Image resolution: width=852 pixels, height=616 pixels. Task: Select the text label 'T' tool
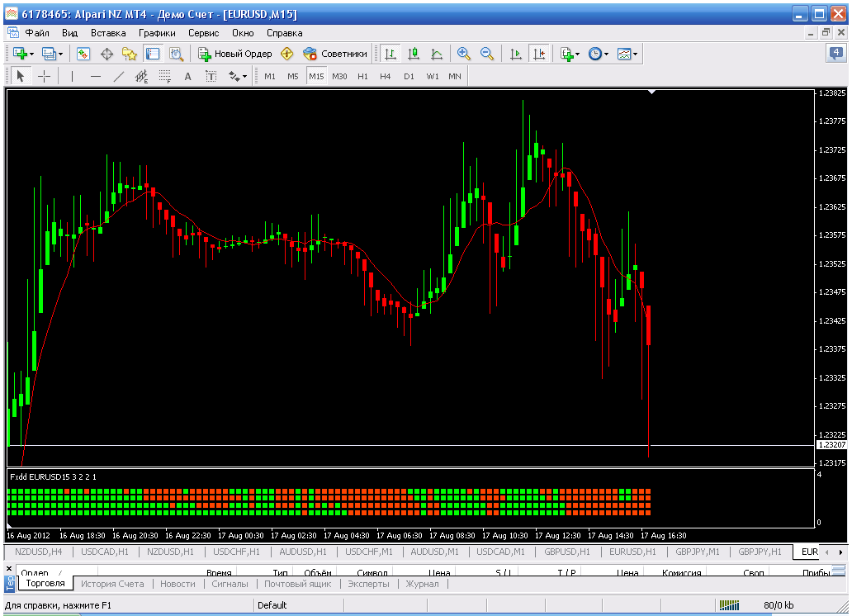coord(211,76)
